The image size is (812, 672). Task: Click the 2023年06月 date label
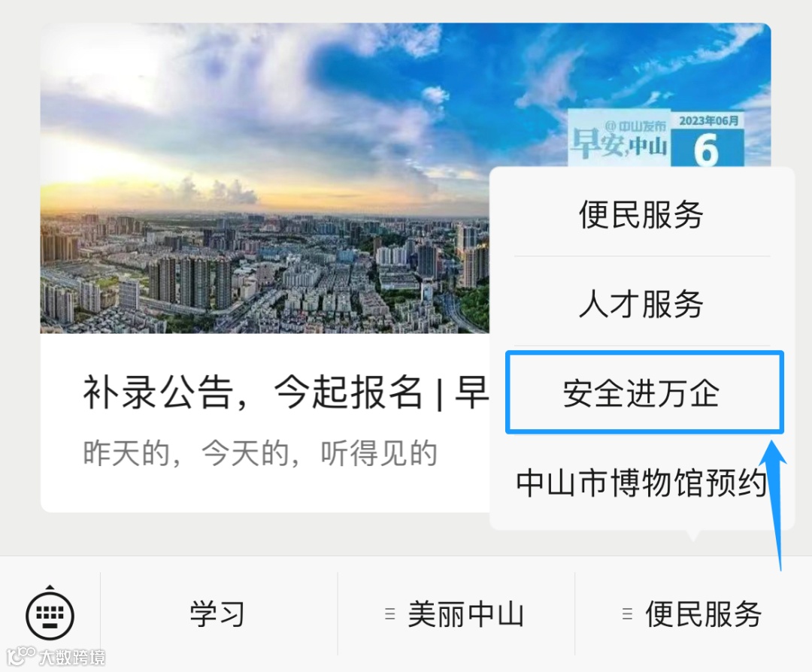(708, 120)
